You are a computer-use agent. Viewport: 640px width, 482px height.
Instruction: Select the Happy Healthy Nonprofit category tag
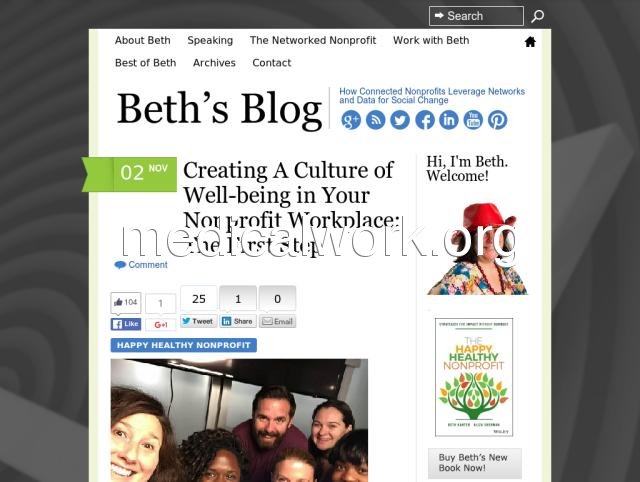pyautogui.click(x=184, y=345)
